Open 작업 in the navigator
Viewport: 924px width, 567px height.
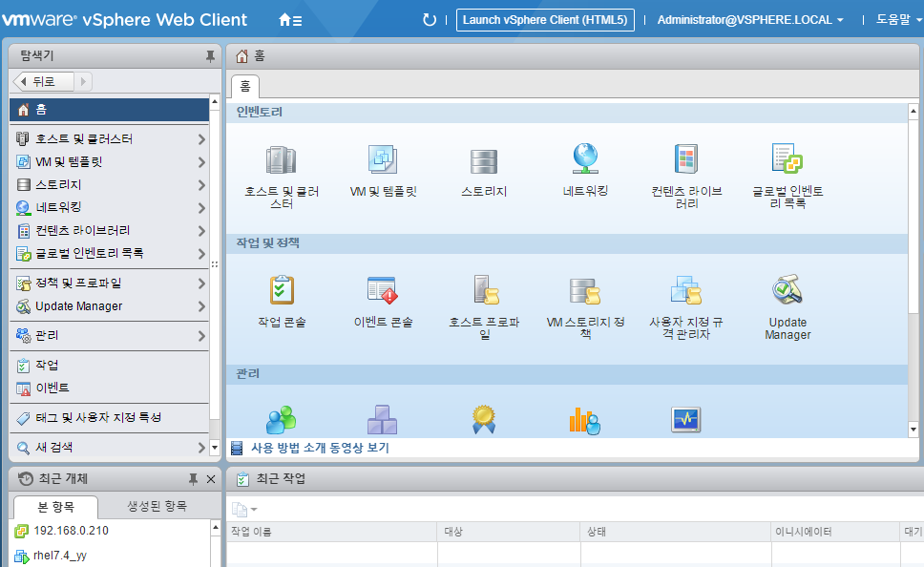[x=110, y=366]
